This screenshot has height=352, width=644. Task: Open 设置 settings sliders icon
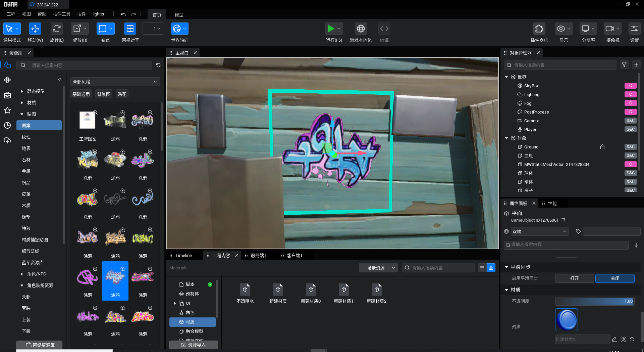(x=634, y=29)
